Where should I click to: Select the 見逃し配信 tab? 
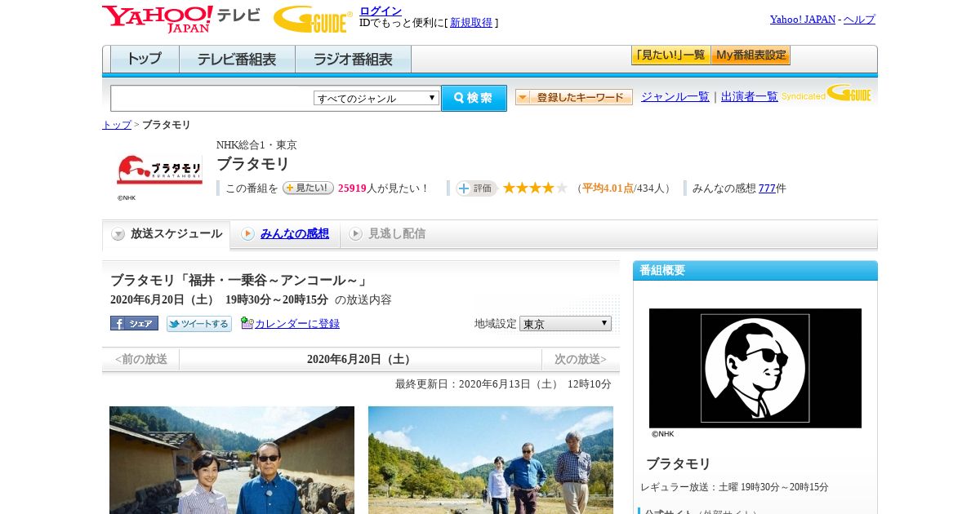(x=397, y=234)
